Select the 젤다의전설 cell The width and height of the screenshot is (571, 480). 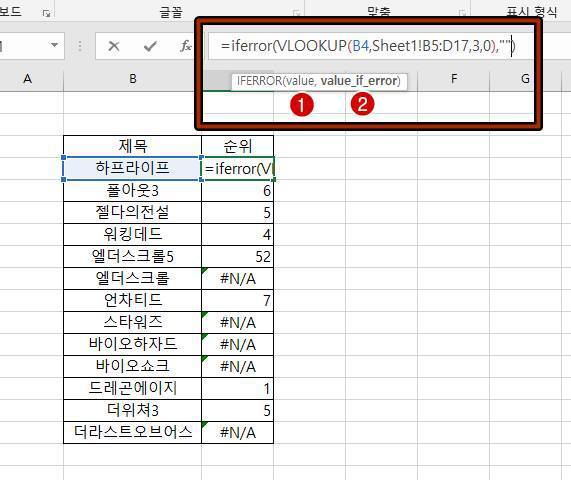pyautogui.click(x=133, y=212)
